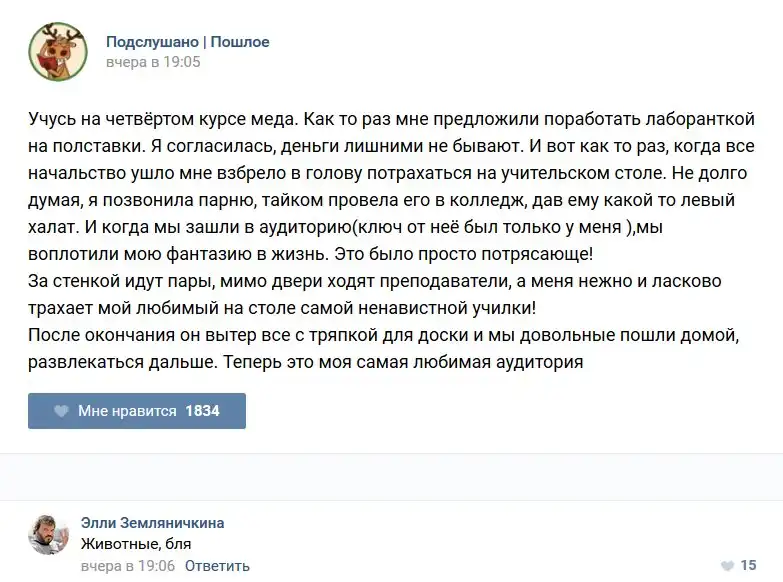Visit Элли Земляничкина's profile via her name
Image resolution: width=783 pixels, height=582 pixels.
pos(152,523)
